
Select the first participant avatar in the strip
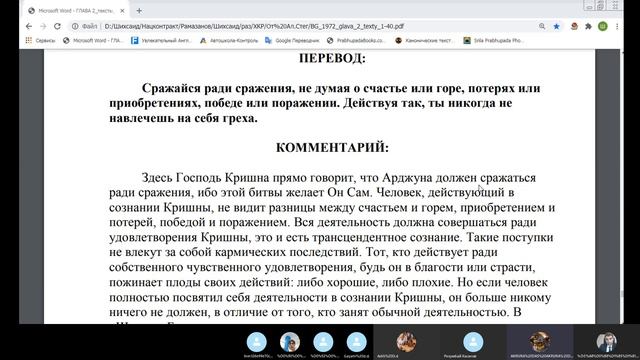tap(257, 342)
